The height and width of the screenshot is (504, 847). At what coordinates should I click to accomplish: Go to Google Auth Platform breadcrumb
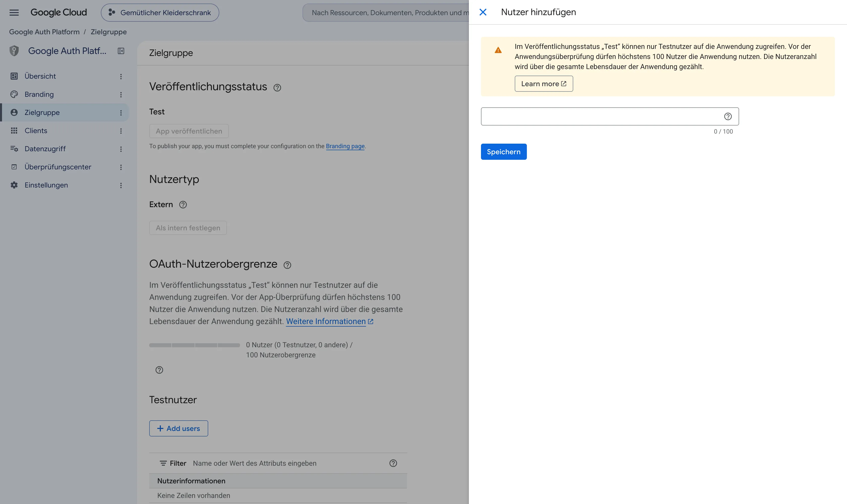(x=44, y=32)
